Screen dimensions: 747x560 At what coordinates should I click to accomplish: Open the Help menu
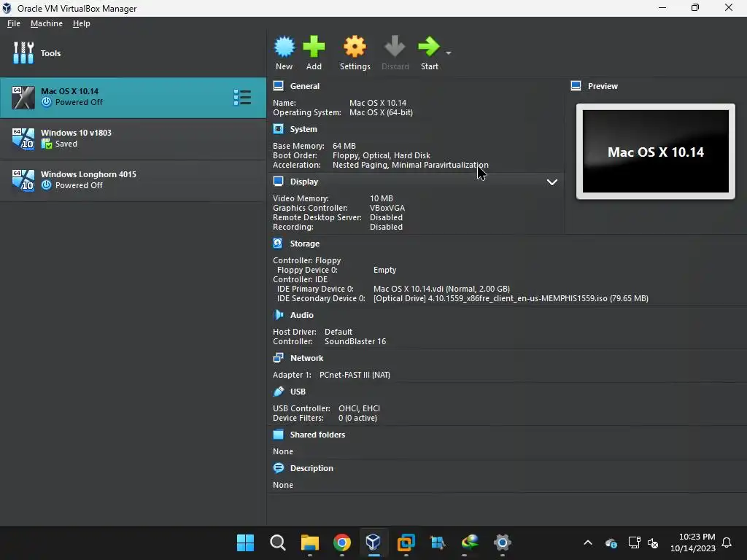[x=82, y=23]
